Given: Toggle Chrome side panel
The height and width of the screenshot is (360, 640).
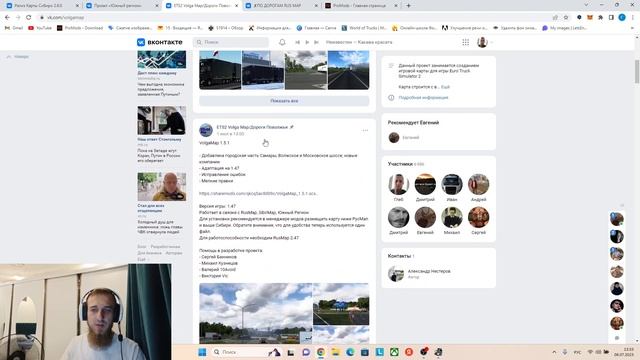Looking at the screenshot, I should tap(611, 18).
